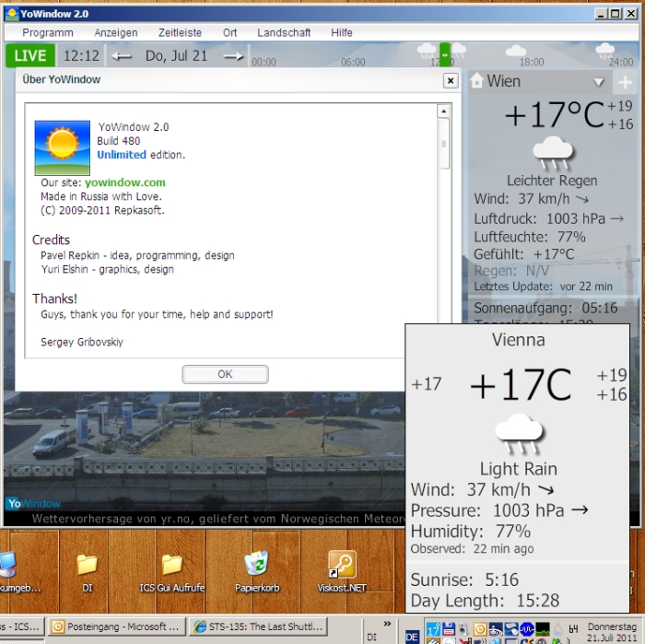Click the blue waveform octagon tray icon
This screenshot has height=644, width=645.
coord(527,629)
